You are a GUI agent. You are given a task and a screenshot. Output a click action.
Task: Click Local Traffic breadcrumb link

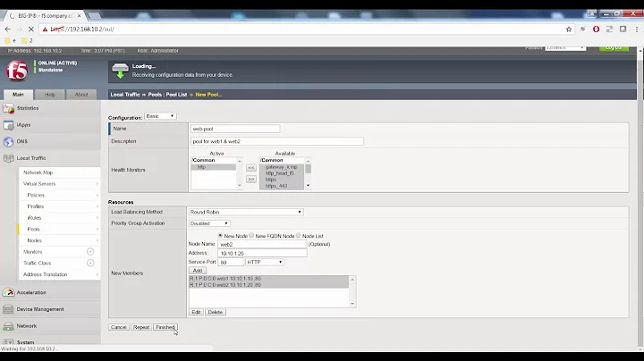click(125, 95)
